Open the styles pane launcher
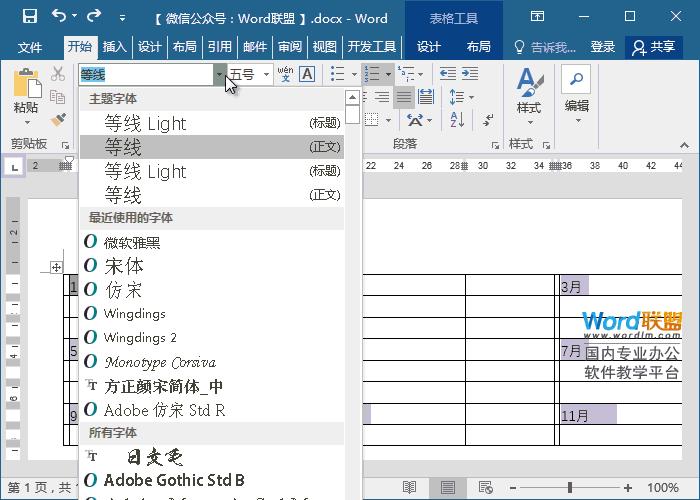The height and width of the screenshot is (500, 700). [x=546, y=145]
